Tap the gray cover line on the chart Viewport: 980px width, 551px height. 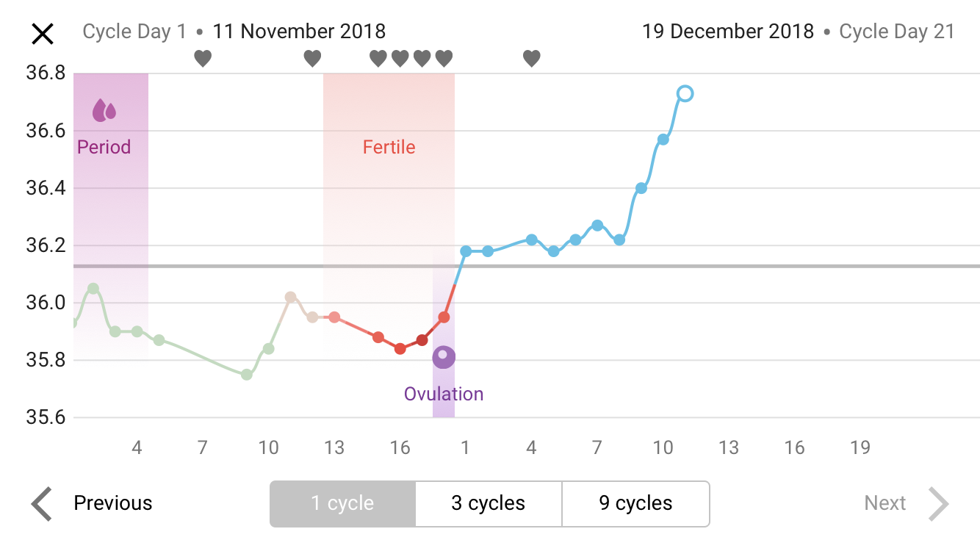(x=735, y=266)
